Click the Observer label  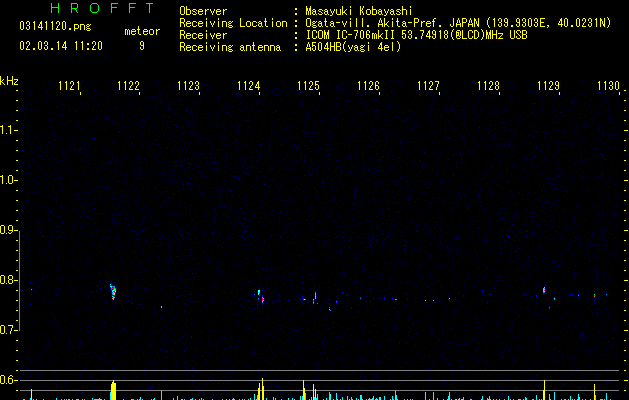pos(203,11)
